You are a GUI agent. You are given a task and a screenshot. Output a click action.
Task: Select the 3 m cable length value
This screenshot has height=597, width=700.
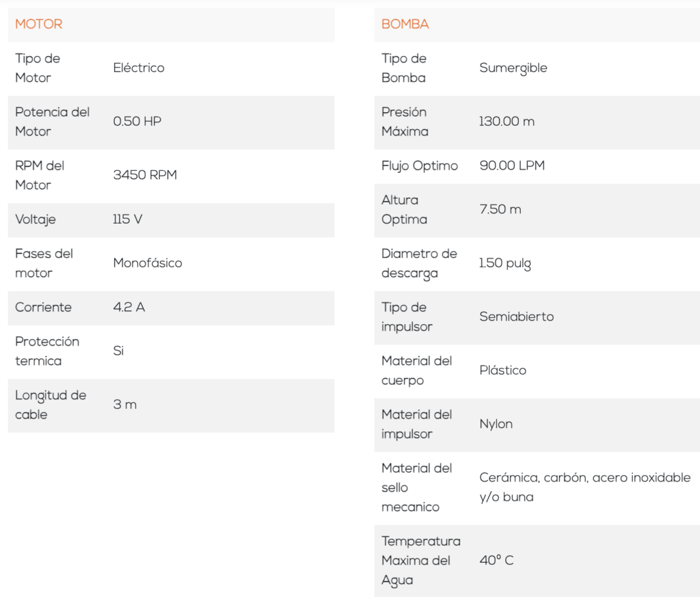125,405
